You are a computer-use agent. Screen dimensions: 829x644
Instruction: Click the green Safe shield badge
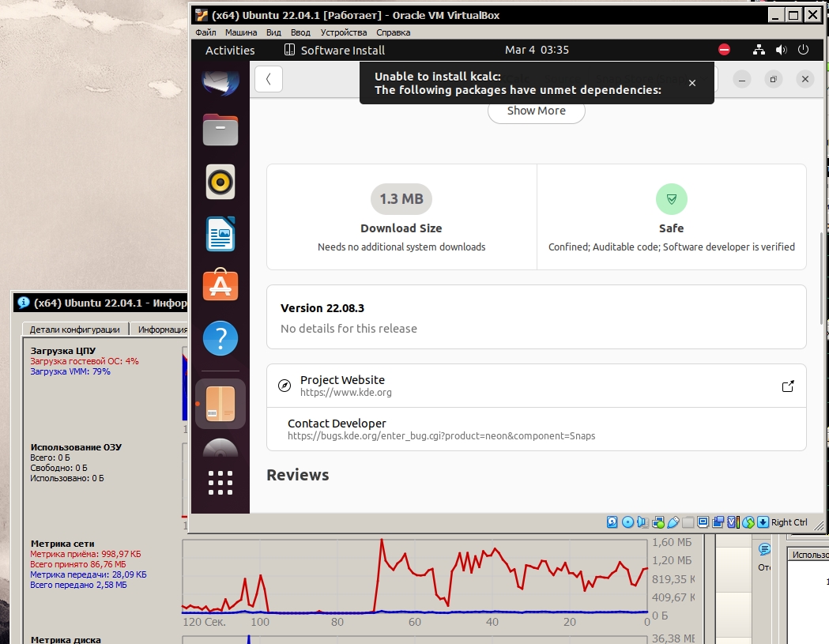(x=672, y=199)
